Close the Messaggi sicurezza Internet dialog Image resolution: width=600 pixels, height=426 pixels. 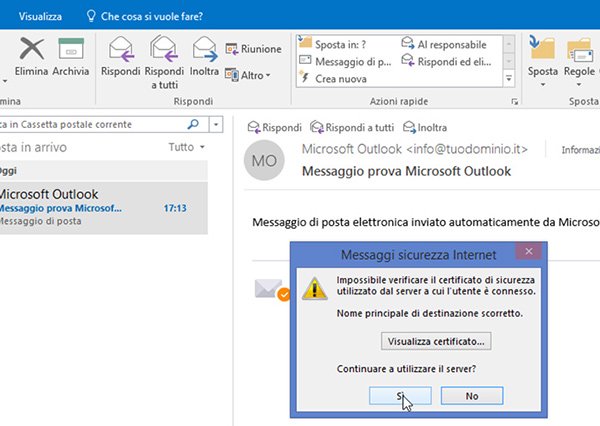(x=529, y=251)
